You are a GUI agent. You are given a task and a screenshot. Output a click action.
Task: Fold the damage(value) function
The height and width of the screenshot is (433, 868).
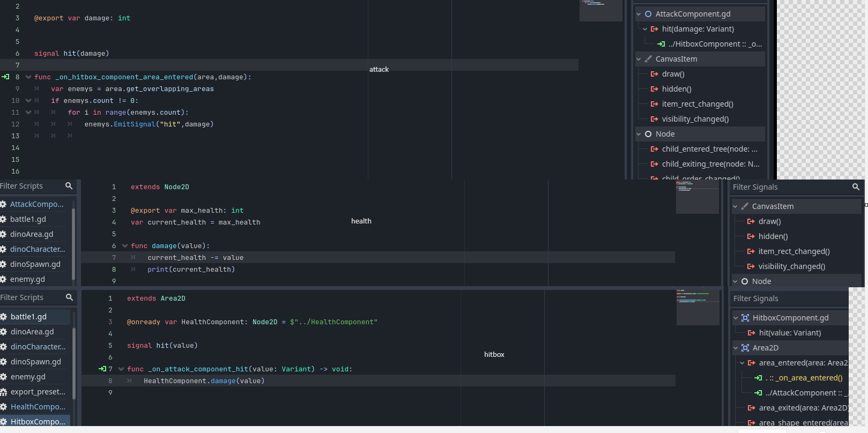(125, 245)
